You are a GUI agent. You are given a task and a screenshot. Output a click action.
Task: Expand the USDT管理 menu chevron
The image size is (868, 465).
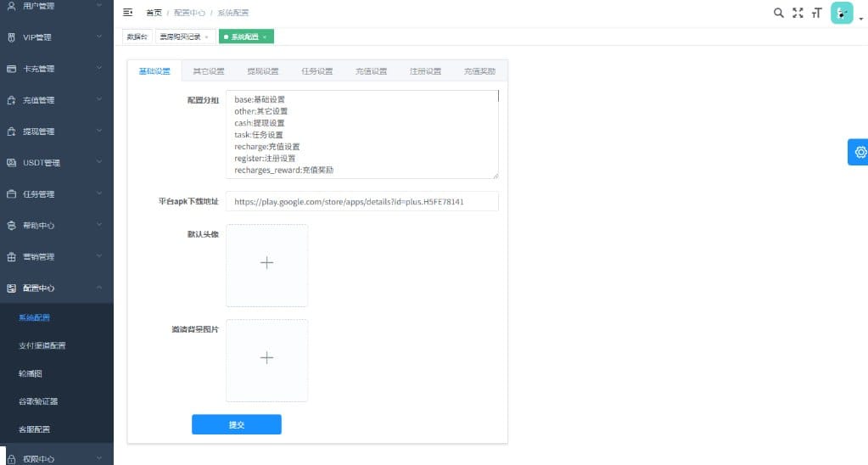tap(99, 161)
